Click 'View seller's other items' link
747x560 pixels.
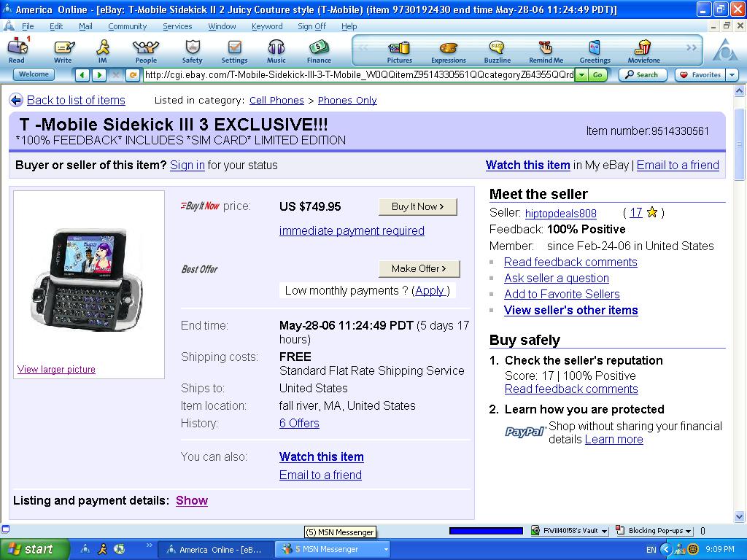click(570, 310)
